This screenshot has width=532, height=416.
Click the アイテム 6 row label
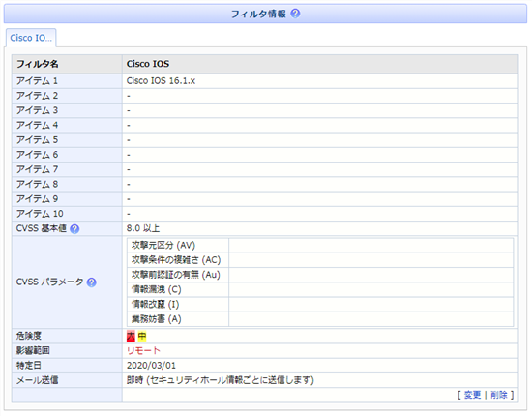tap(37, 155)
